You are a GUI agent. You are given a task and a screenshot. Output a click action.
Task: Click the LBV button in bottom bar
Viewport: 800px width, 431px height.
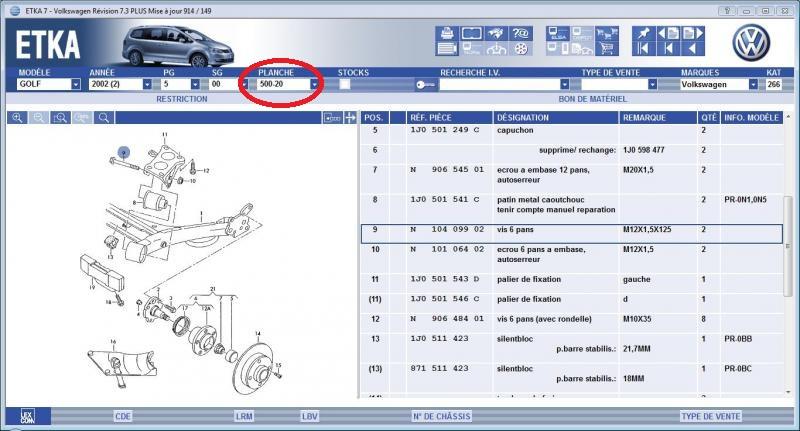click(310, 416)
